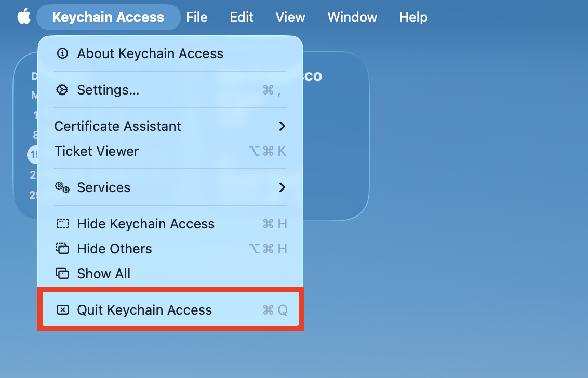Image resolution: width=588 pixels, height=378 pixels.
Task: Click the x-box icon beside Quit Keychain Access
Action: point(62,310)
